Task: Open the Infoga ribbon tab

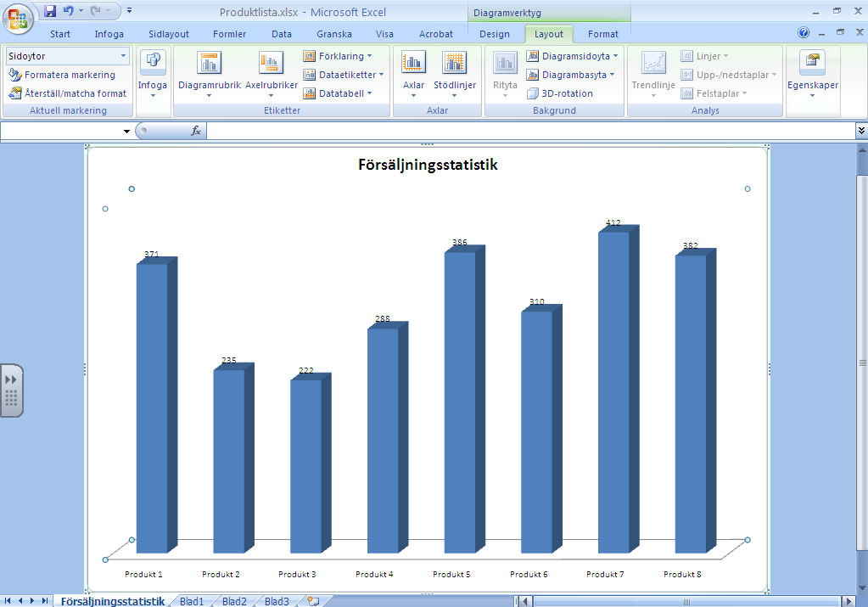Action: pyautogui.click(x=109, y=34)
